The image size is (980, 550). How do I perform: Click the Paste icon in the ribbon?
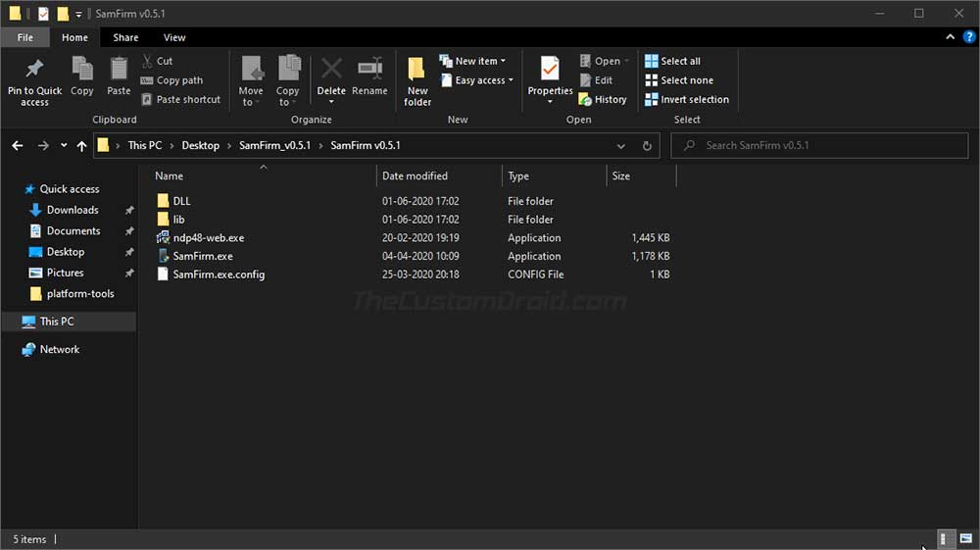(x=119, y=69)
